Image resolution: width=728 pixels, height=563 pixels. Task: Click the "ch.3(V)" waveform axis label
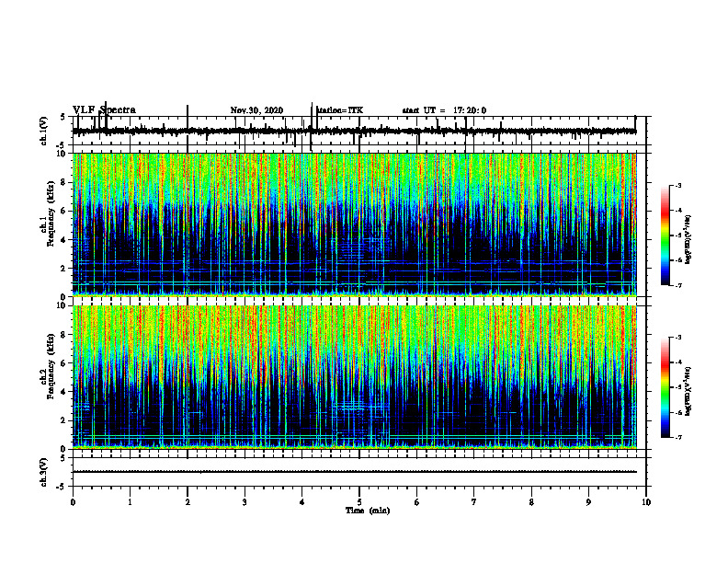44,472
